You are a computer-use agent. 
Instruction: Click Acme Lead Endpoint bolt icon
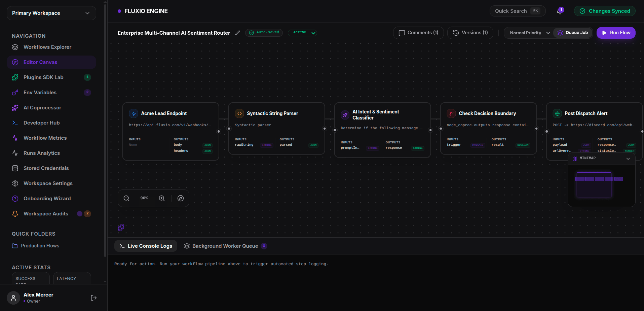pos(134,113)
